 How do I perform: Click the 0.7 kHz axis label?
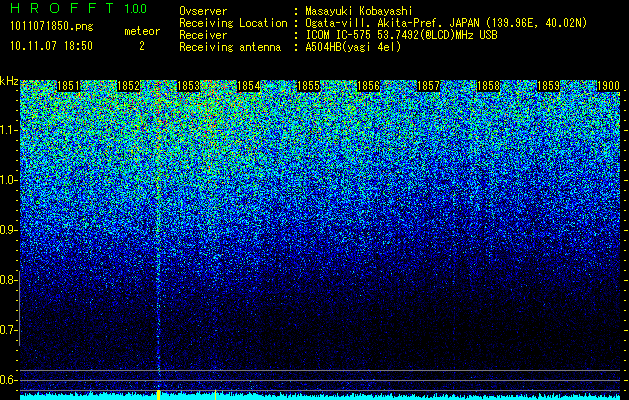coord(8,330)
